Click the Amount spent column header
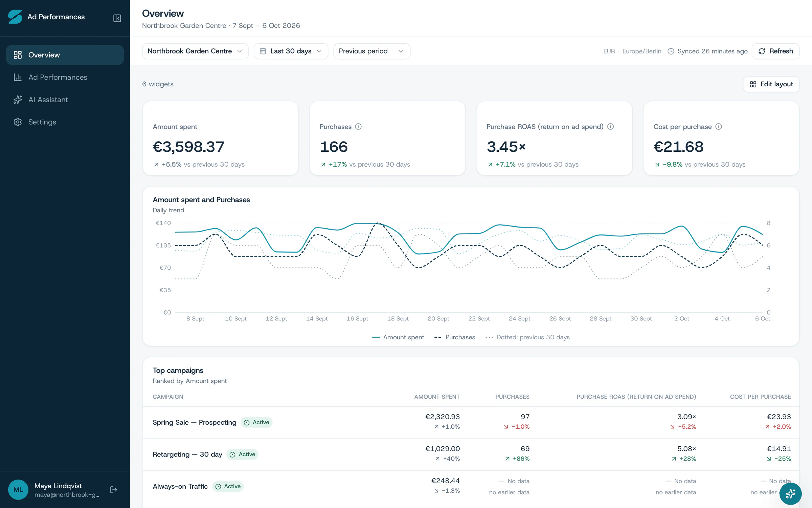The image size is (812, 508). pos(437,397)
